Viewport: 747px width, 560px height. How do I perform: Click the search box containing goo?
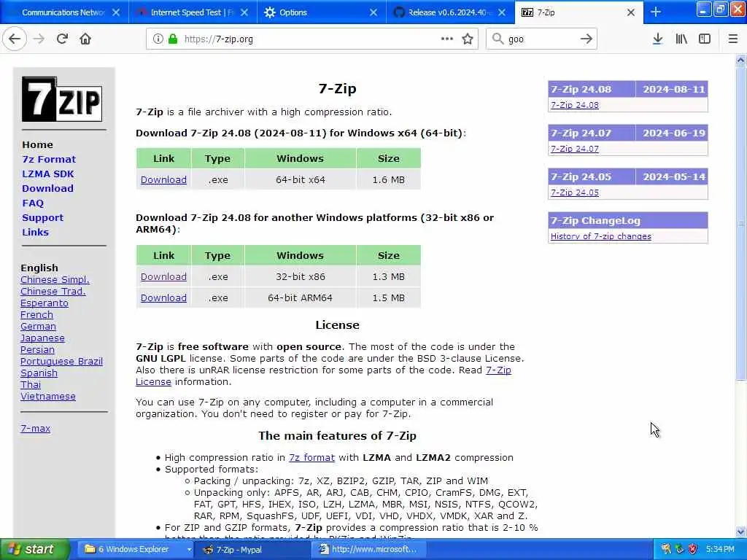pyautogui.click(x=541, y=39)
